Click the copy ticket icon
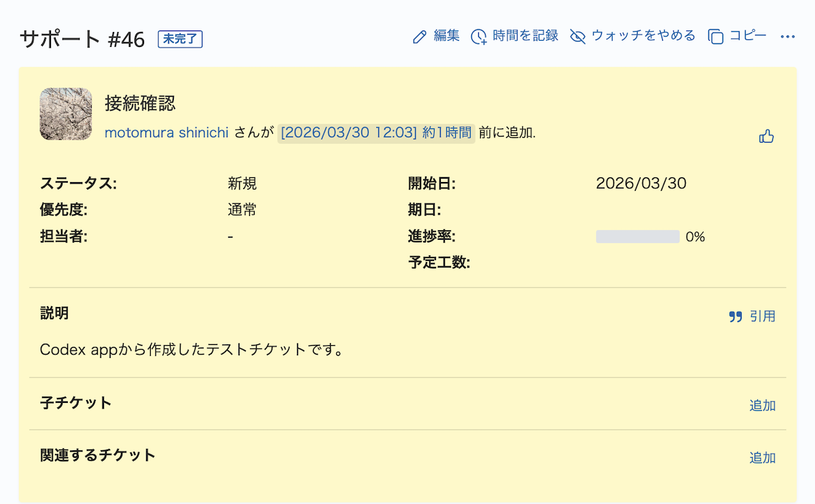The image size is (815, 504). coord(715,37)
